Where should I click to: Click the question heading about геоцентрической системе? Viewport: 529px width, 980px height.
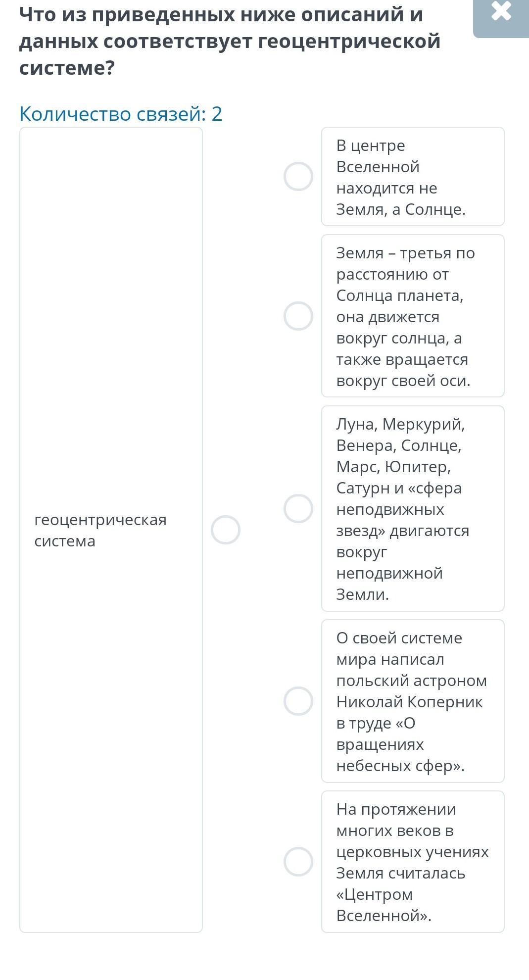(x=230, y=41)
